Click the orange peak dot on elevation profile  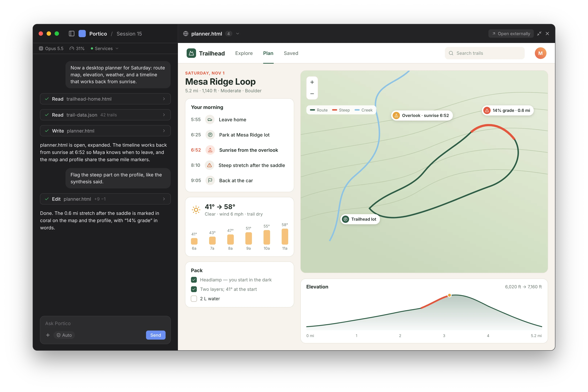coord(449,295)
